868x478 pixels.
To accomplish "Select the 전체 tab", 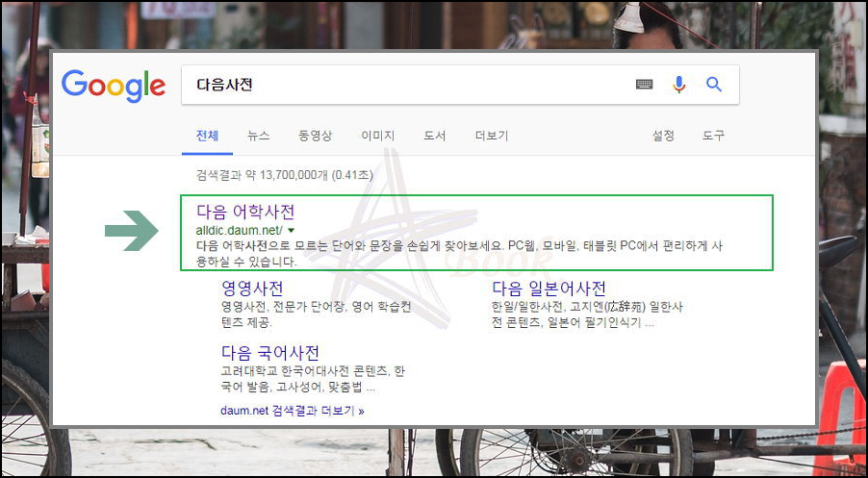I will click(x=207, y=136).
